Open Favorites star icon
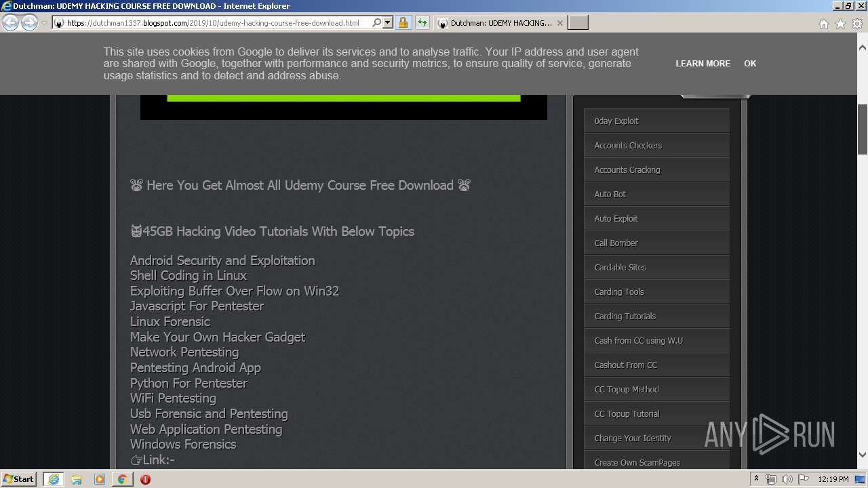Screen dimensions: 868x488 (x=840, y=24)
